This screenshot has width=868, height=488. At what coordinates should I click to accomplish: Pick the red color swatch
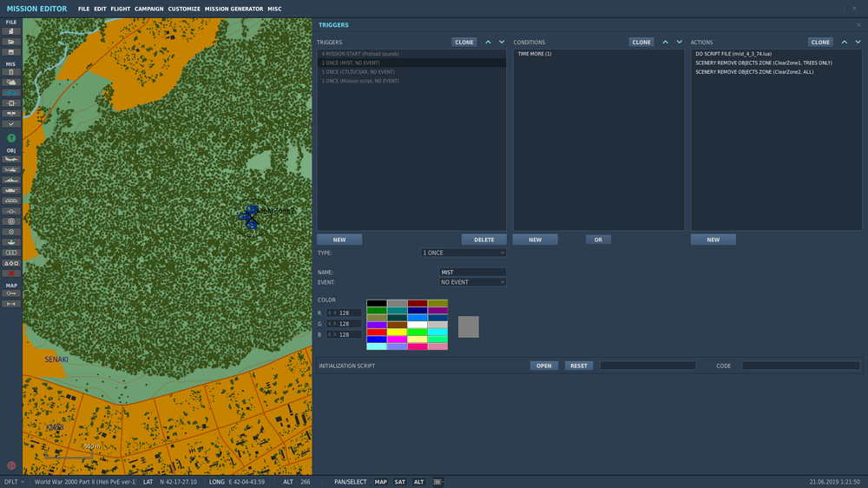point(377,333)
